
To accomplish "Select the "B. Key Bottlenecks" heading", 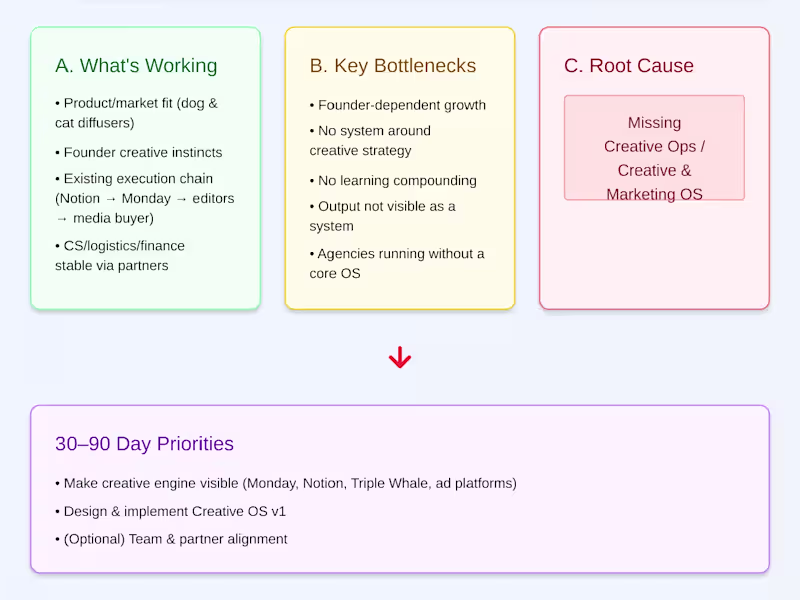I will [x=392, y=66].
